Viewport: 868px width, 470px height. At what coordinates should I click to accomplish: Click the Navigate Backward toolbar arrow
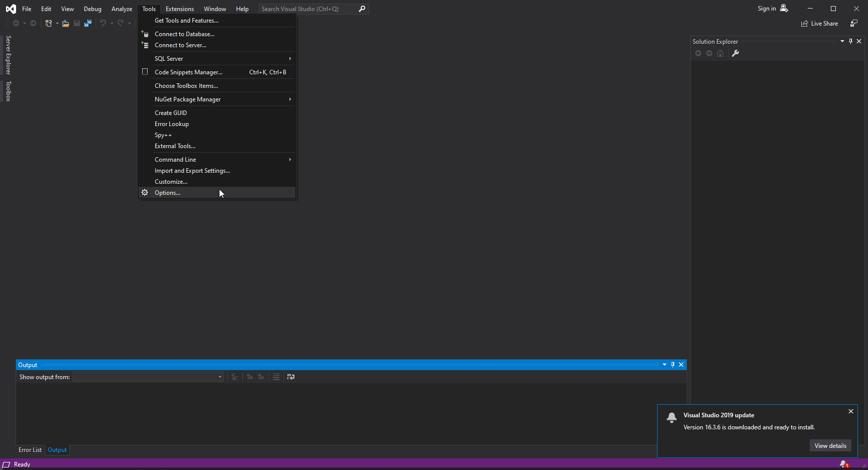(x=16, y=23)
